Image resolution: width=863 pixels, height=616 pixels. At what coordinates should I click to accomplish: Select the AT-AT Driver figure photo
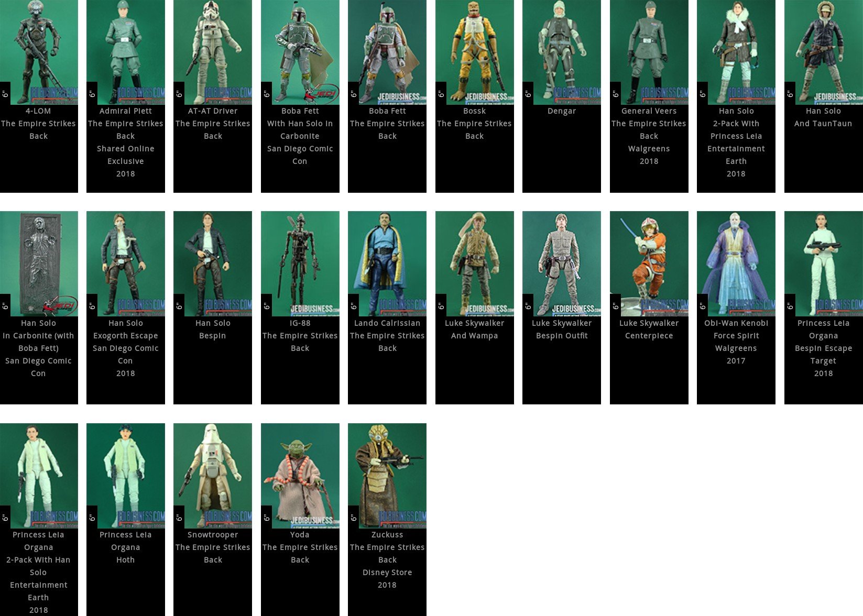213,52
